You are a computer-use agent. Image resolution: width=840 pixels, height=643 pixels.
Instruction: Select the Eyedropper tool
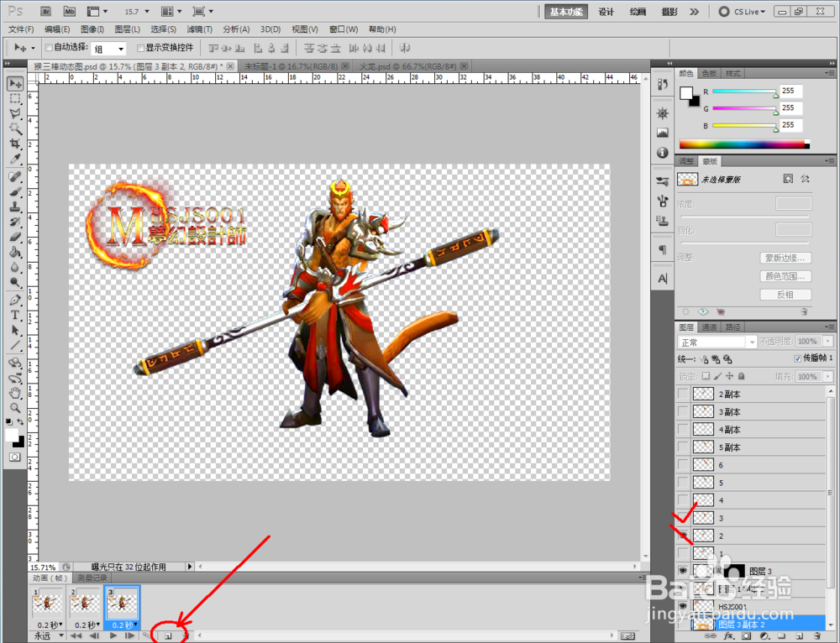[15, 159]
